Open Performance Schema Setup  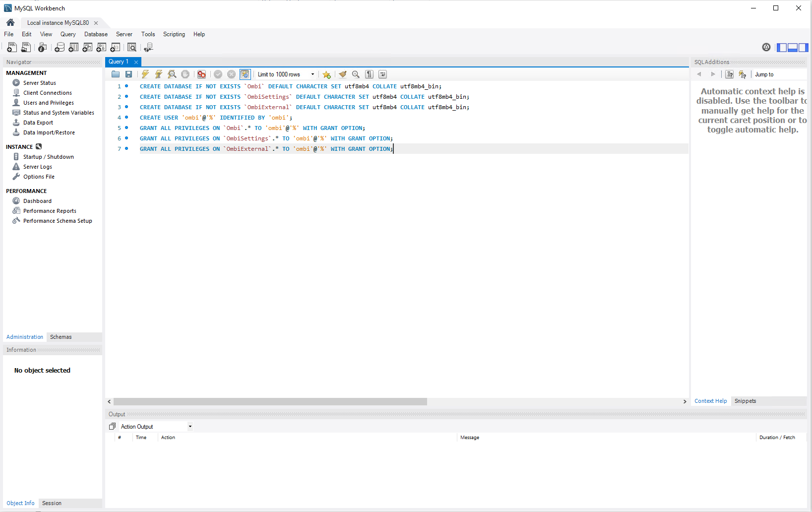[58, 221]
